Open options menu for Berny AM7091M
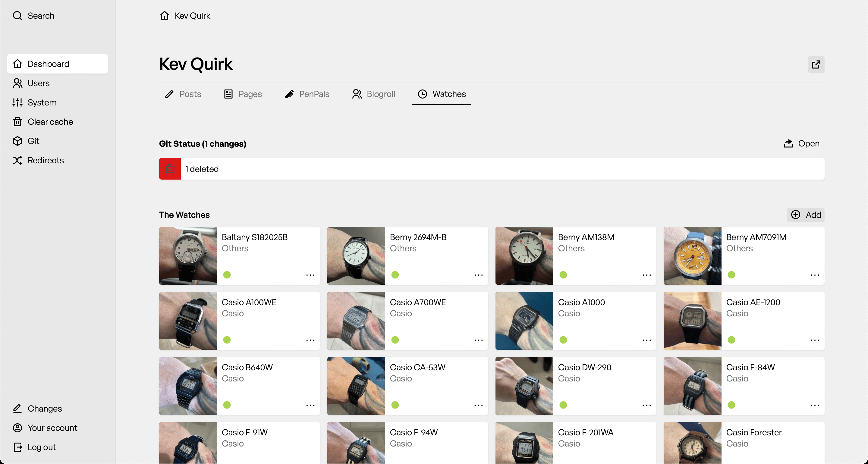 [815, 275]
